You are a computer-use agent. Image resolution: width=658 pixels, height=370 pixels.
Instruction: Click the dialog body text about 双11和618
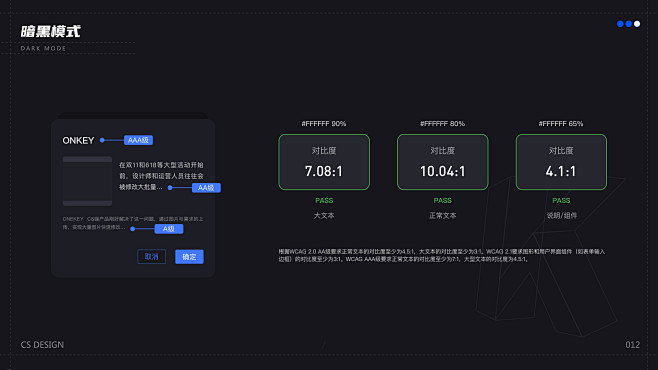pyautogui.click(x=162, y=176)
